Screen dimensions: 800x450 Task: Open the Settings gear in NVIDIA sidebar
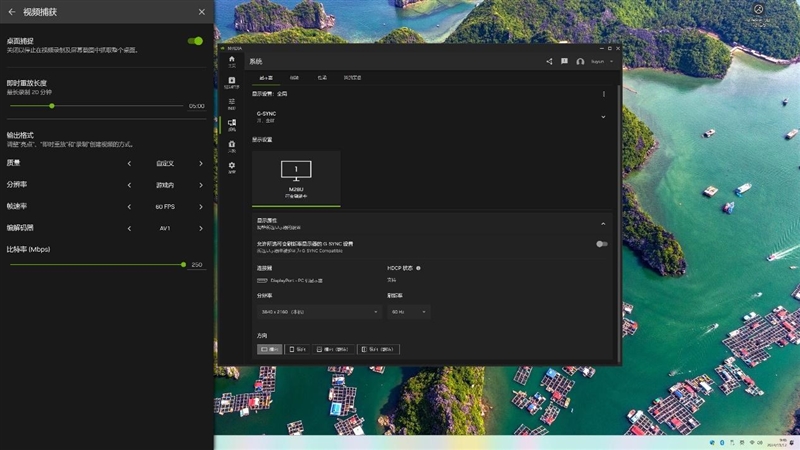(x=232, y=166)
